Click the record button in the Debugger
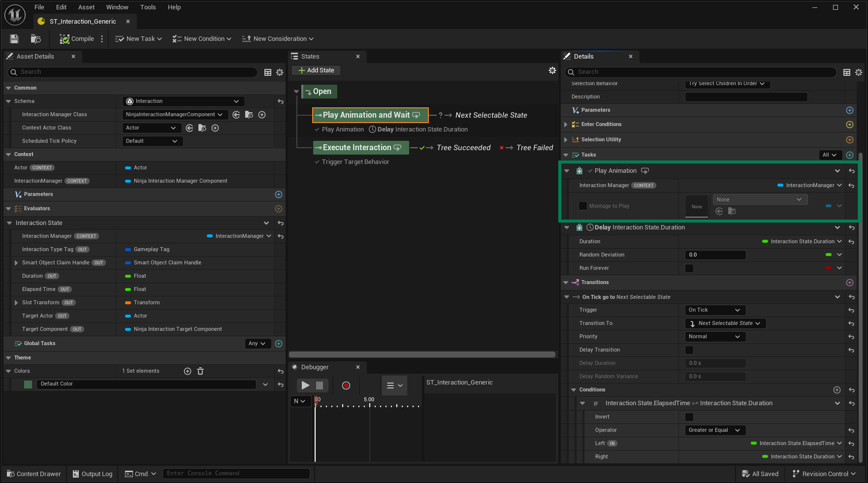 pyautogui.click(x=346, y=385)
